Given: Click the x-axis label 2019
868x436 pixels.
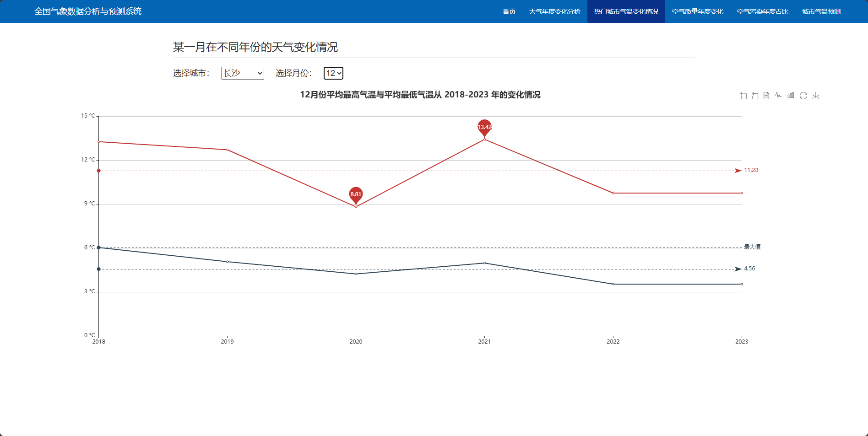Looking at the screenshot, I should (227, 342).
